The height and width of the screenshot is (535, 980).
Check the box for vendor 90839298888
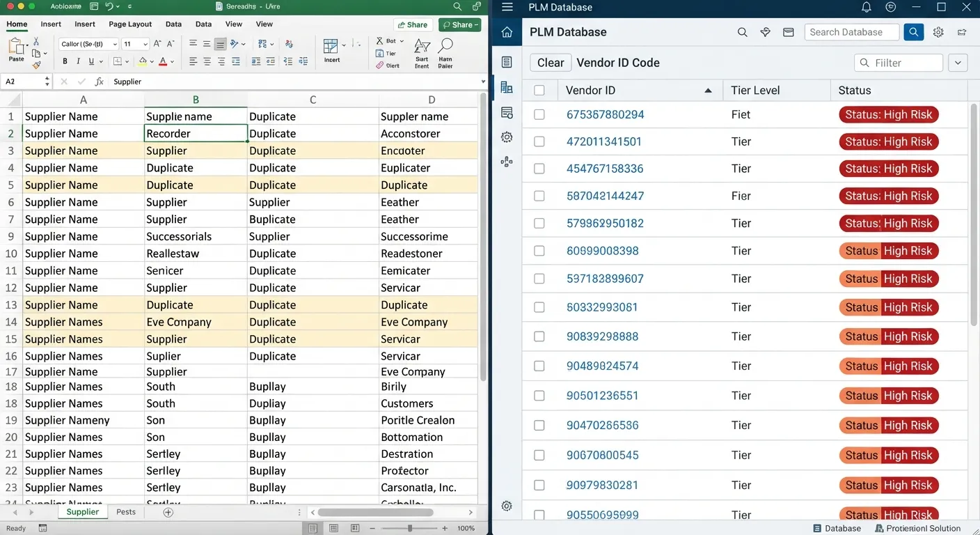tap(539, 336)
